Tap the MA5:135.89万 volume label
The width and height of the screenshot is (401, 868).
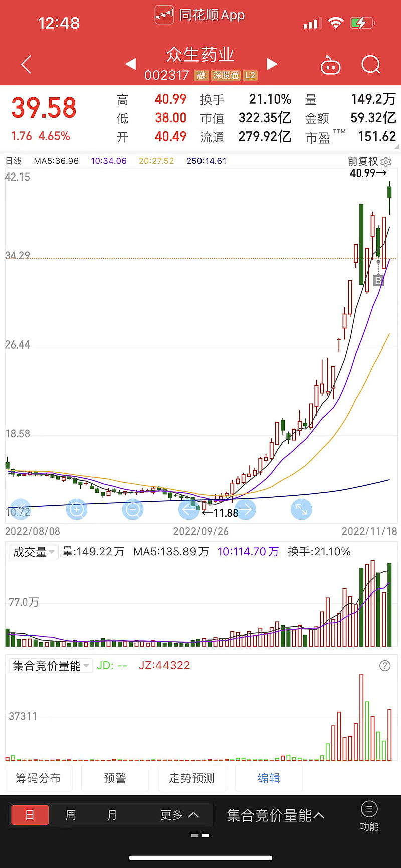[171, 552]
